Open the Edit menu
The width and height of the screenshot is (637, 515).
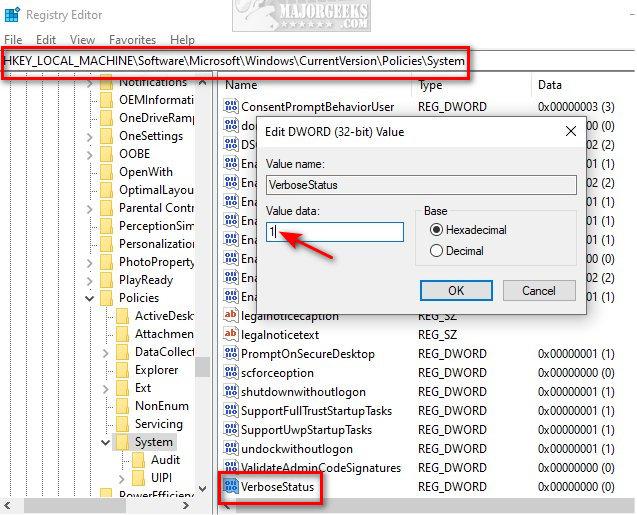46,40
